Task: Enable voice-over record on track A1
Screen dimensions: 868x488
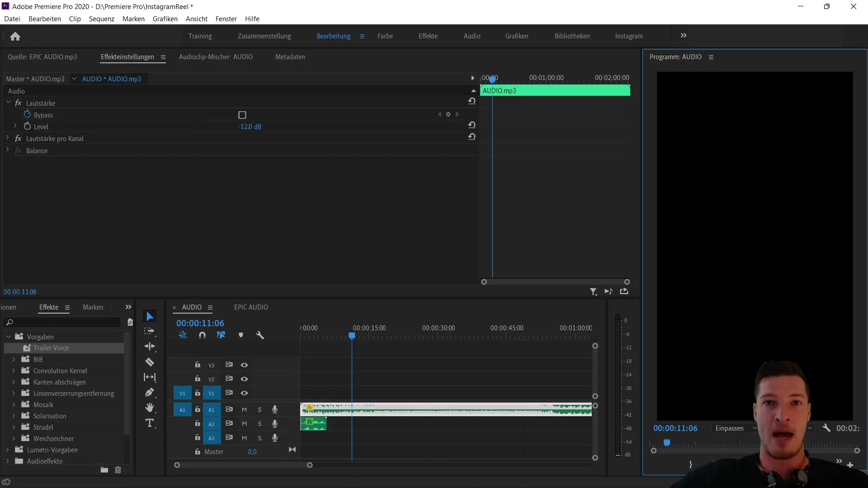Action: click(x=274, y=409)
